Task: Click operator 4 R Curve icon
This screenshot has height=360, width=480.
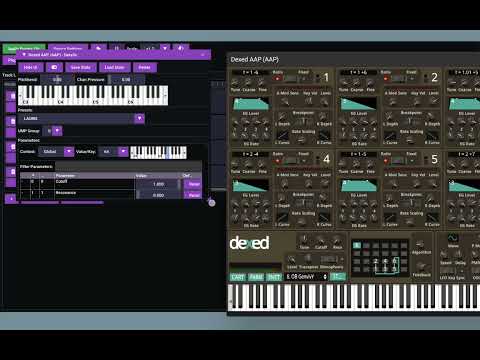Action: 324,217
